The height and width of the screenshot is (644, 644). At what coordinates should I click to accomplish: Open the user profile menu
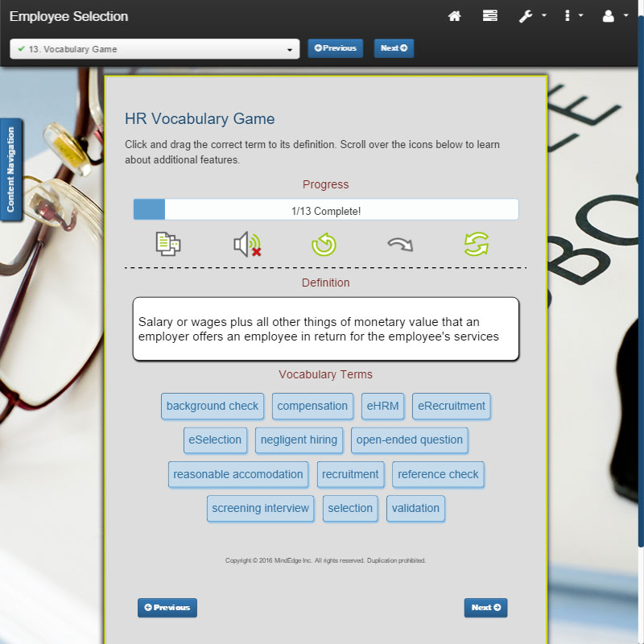pyautogui.click(x=614, y=16)
